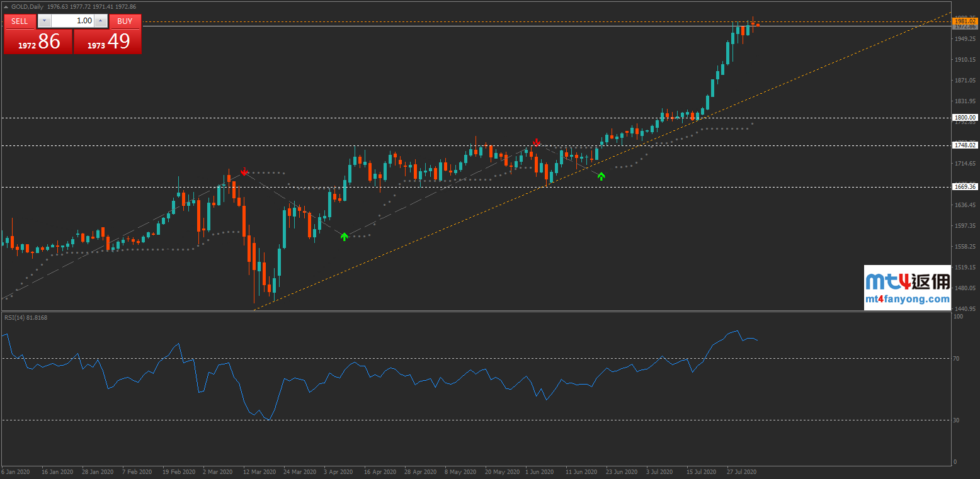Click the SELL button in trade panel

pyautogui.click(x=20, y=21)
